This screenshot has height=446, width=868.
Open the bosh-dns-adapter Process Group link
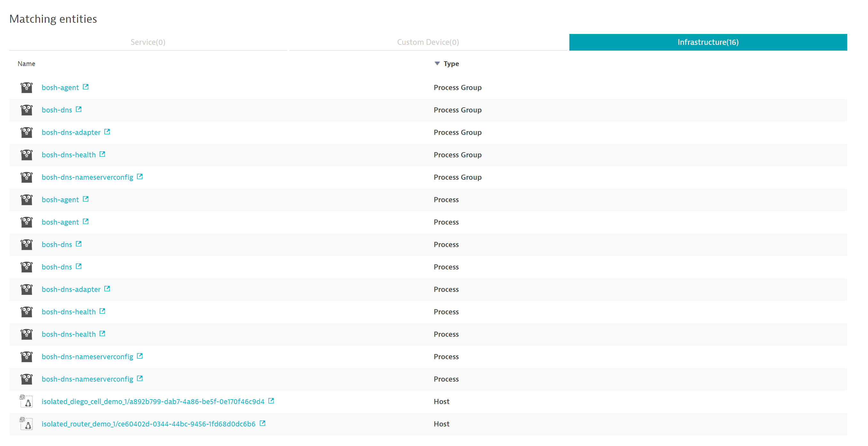71,133
